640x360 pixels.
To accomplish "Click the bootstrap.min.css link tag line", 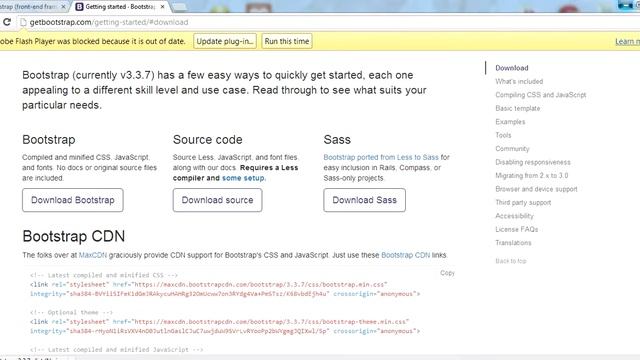I will [209, 284].
